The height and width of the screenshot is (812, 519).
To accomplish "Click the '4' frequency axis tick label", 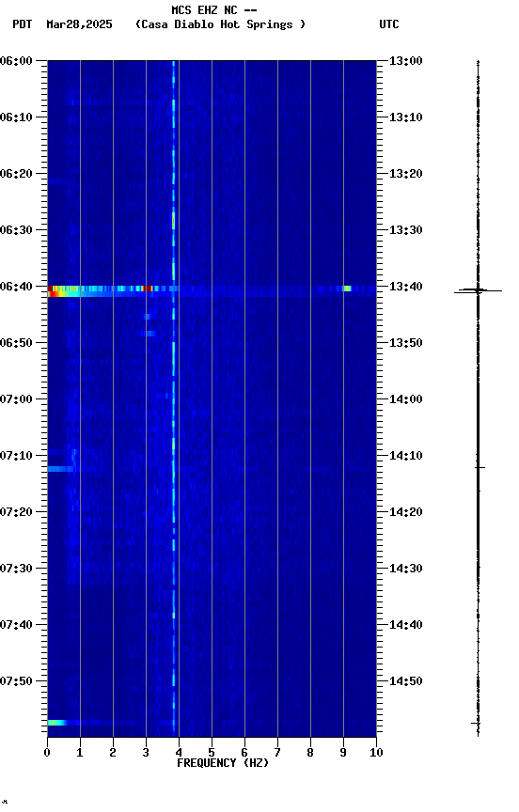I will [x=179, y=753].
